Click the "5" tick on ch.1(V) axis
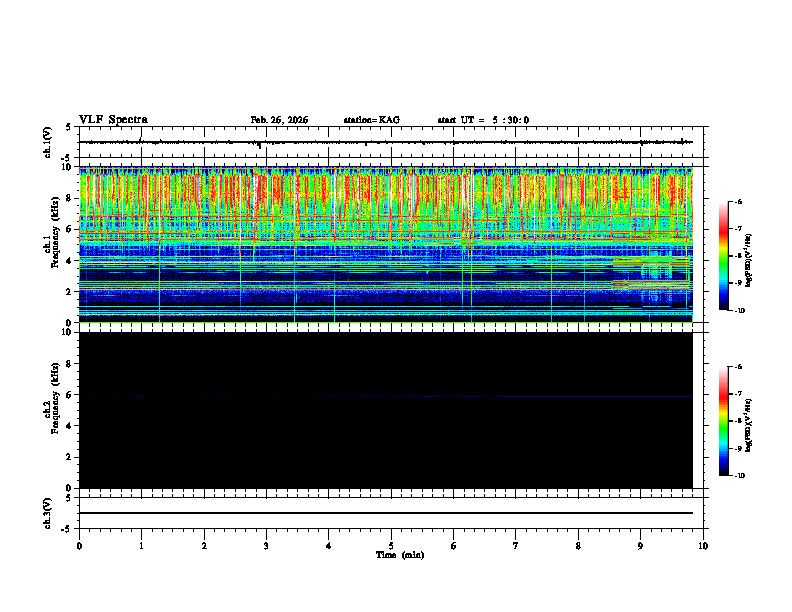The height and width of the screenshot is (612, 792). pos(68,127)
